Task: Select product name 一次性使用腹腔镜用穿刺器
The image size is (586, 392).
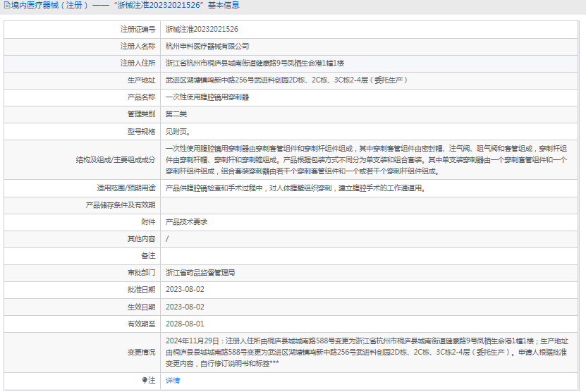Action: [207, 97]
